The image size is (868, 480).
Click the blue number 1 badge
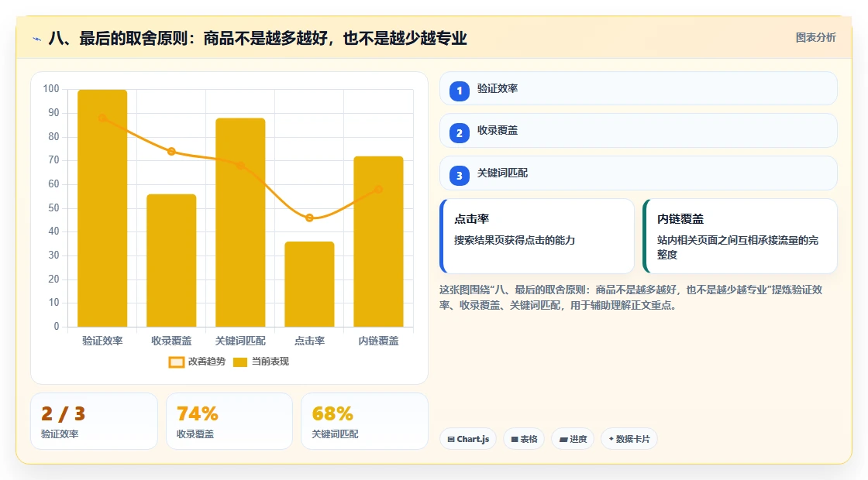coord(459,91)
